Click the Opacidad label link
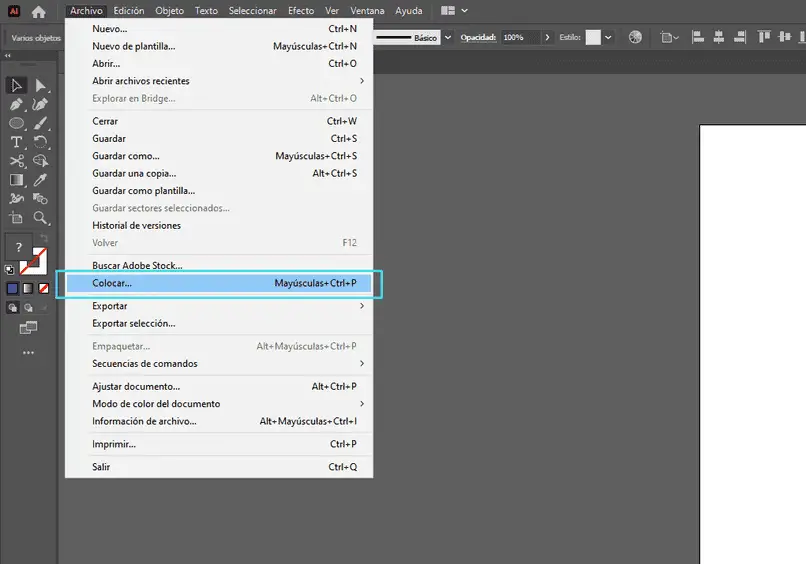Viewport: 806px width, 564px height. pyautogui.click(x=478, y=38)
